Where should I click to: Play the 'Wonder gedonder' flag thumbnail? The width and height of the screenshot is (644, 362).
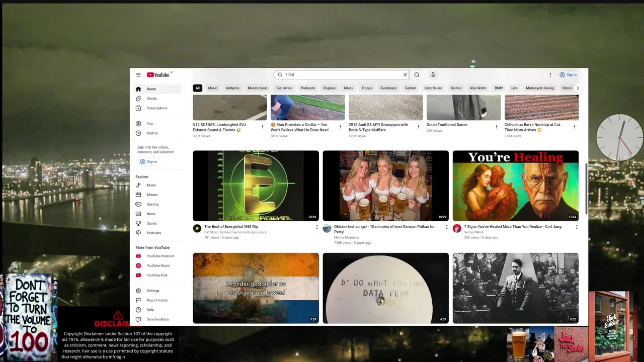tap(256, 288)
